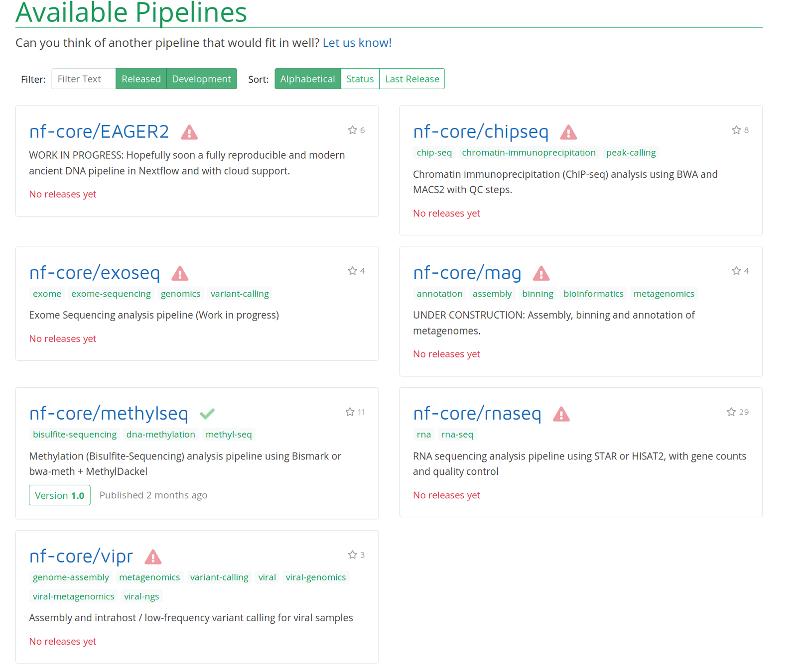
Task: Open the Let us know! link
Action: [x=357, y=43]
